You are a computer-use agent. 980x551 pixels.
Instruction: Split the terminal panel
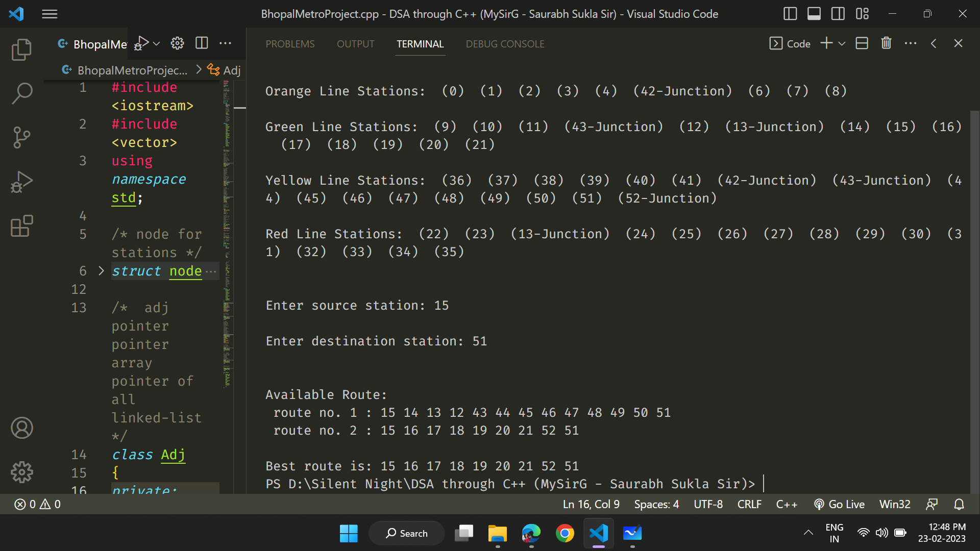[862, 43]
